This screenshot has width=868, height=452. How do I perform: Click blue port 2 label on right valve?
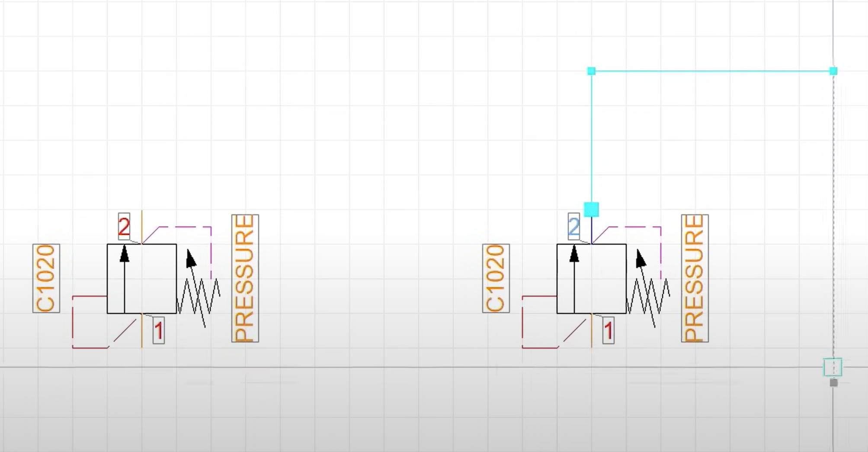(x=573, y=226)
